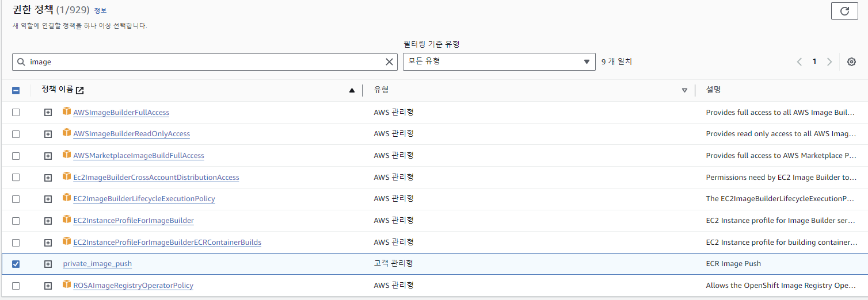
Task: Click the 유형 column header
Action: 381,90
